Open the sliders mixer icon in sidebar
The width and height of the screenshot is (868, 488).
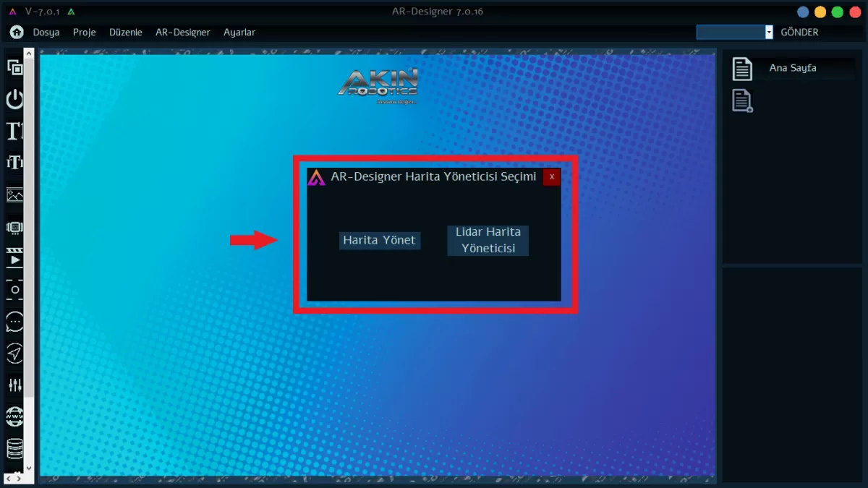point(14,385)
